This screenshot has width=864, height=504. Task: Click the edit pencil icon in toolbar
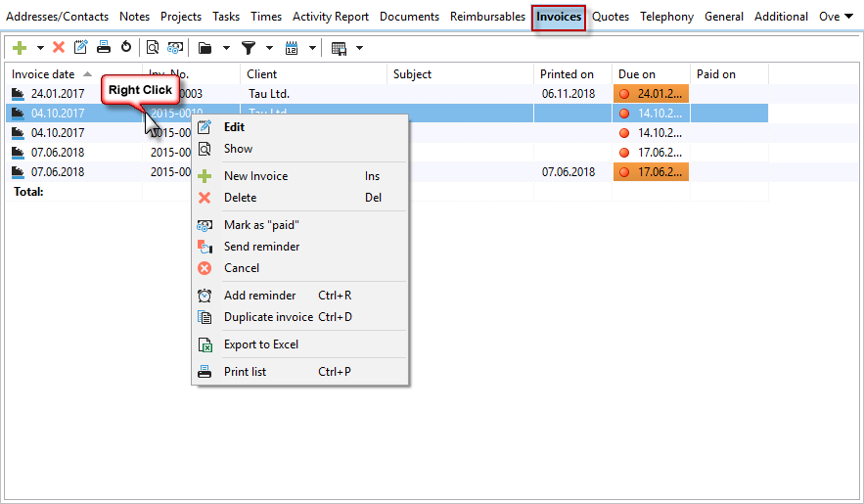(81, 47)
